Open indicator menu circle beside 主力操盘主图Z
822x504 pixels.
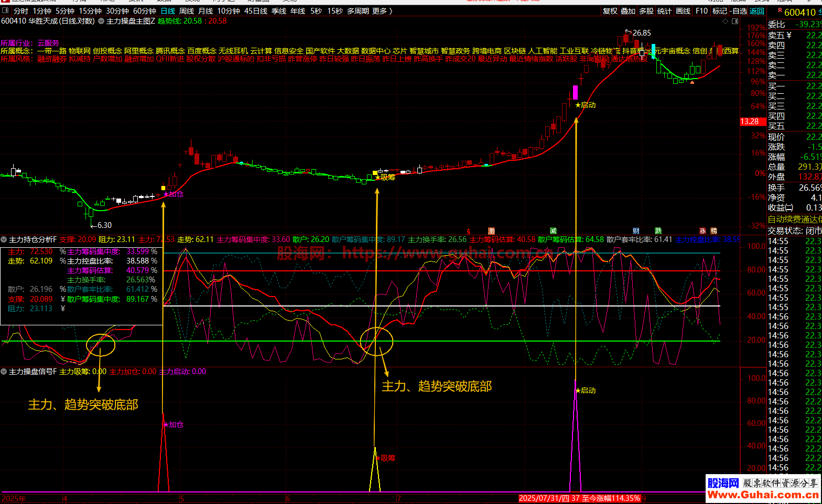[100, 21]
